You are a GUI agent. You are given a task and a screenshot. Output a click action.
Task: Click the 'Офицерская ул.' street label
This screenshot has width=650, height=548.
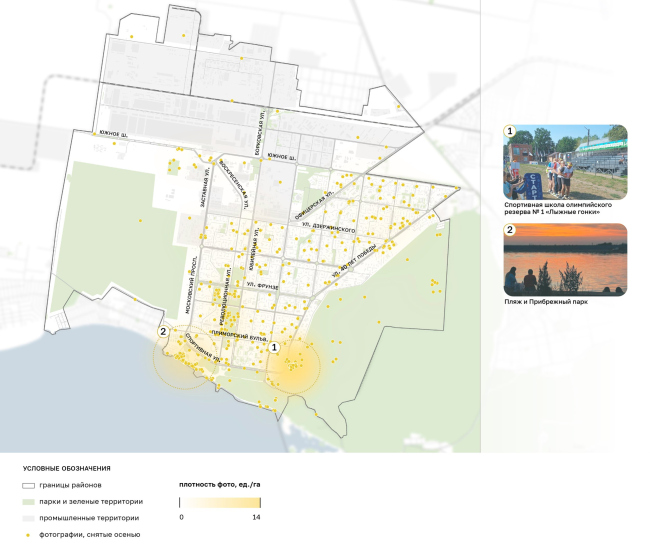click(311, 207)
